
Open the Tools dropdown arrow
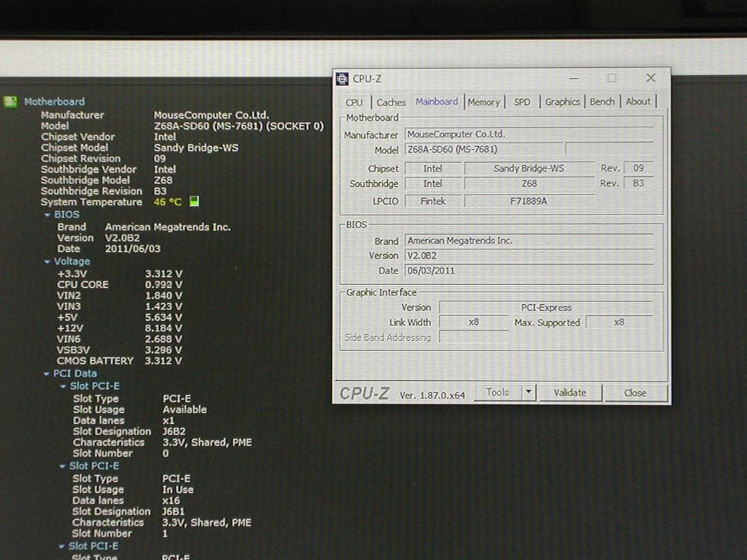529,393
